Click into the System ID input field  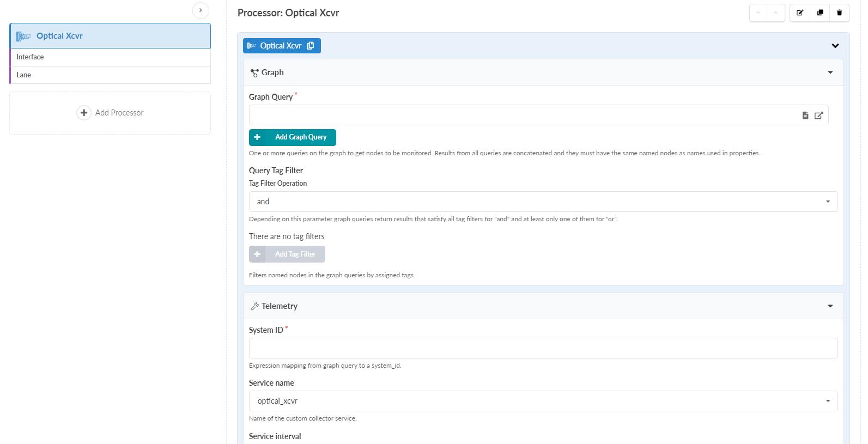[543, 348]
